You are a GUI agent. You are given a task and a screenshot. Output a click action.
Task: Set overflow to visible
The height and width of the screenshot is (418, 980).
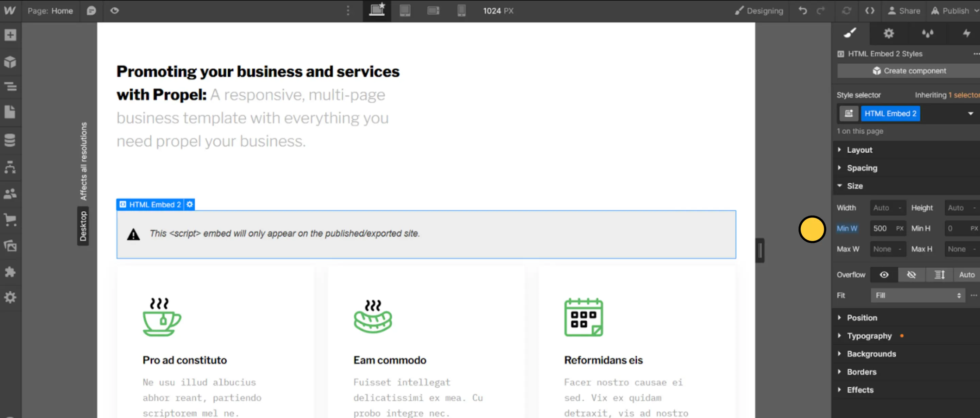[884, 275]
